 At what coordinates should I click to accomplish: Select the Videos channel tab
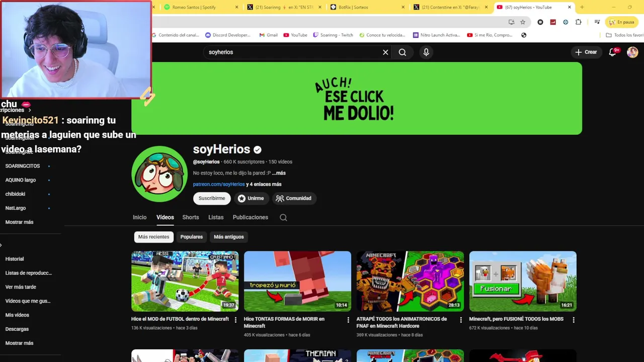(165, 217)
